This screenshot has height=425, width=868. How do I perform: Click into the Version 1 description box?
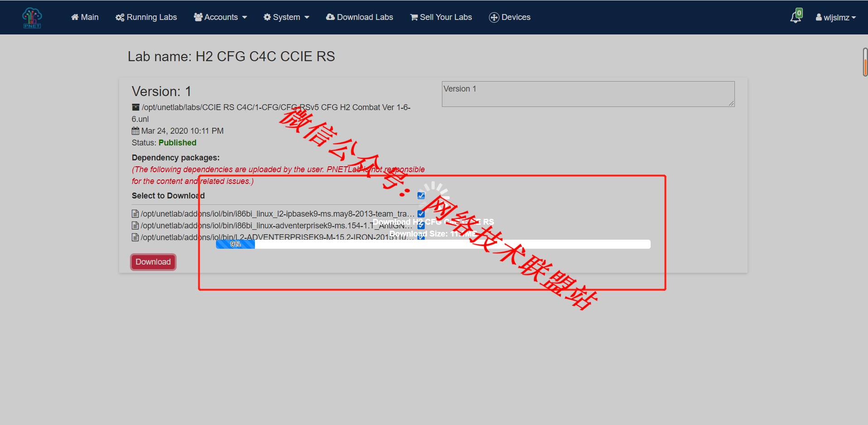pos(588,94)
